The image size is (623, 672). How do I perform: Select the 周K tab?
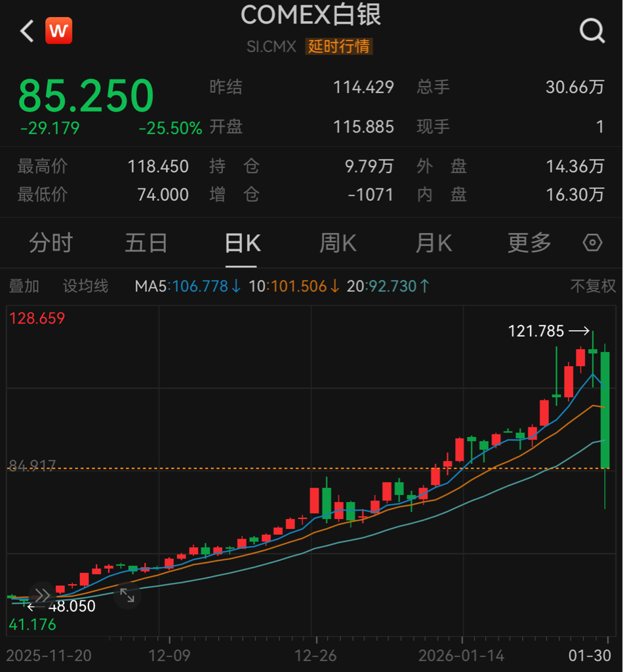pyautogui.click(x=338, y=243)
